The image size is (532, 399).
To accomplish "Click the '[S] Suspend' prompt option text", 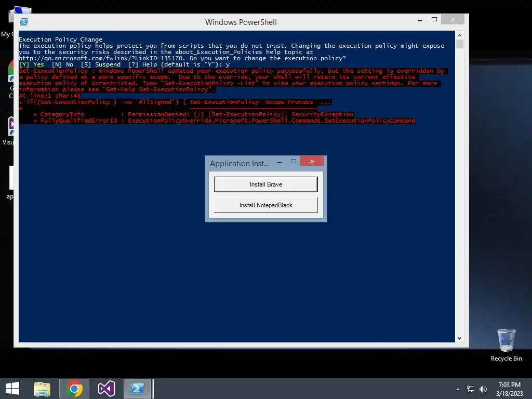I will pos(101,64).
